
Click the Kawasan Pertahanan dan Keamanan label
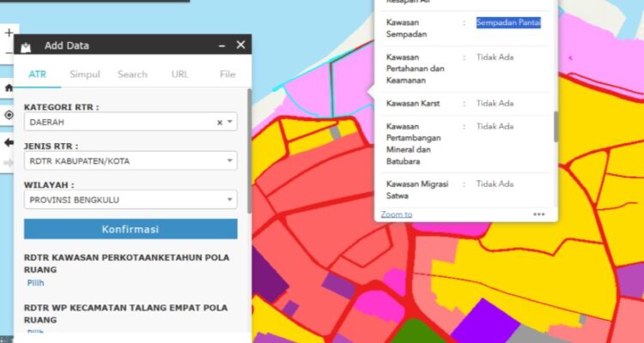point(416,69)
